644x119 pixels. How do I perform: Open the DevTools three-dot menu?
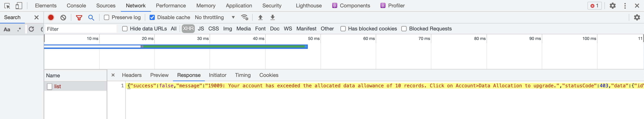point(625,6)
